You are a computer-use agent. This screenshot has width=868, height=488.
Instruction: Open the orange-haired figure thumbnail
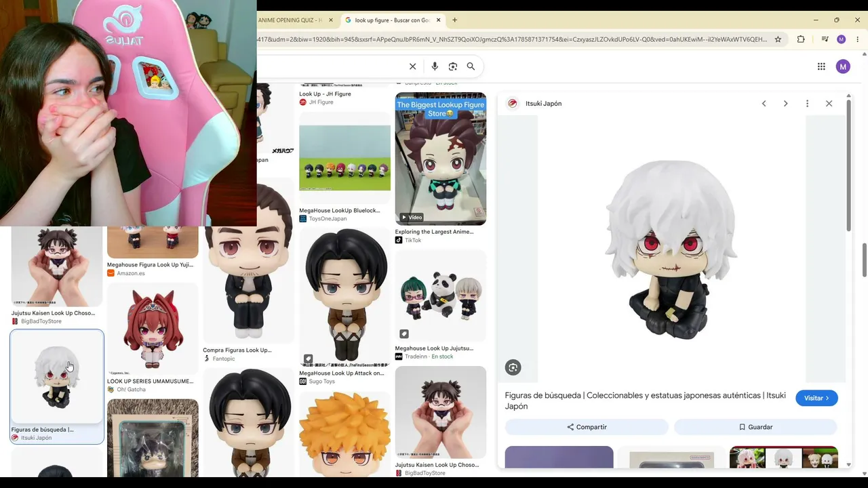[x=344, y=434]
